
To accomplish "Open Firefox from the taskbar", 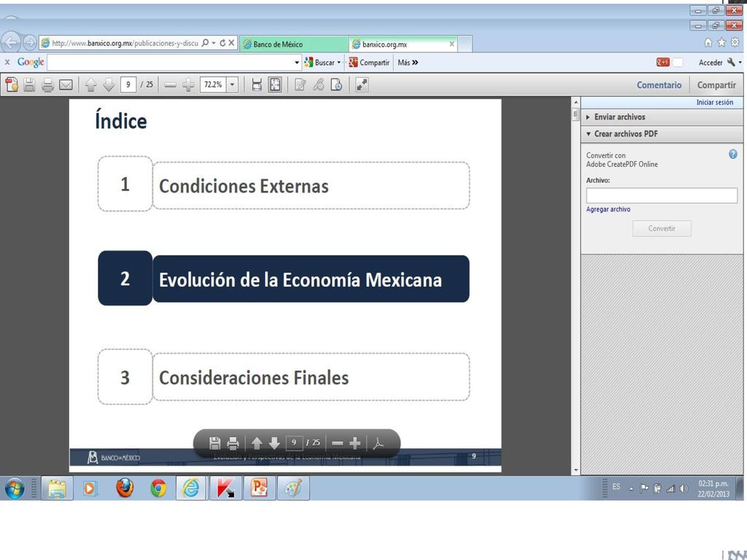I will (124, 488).
